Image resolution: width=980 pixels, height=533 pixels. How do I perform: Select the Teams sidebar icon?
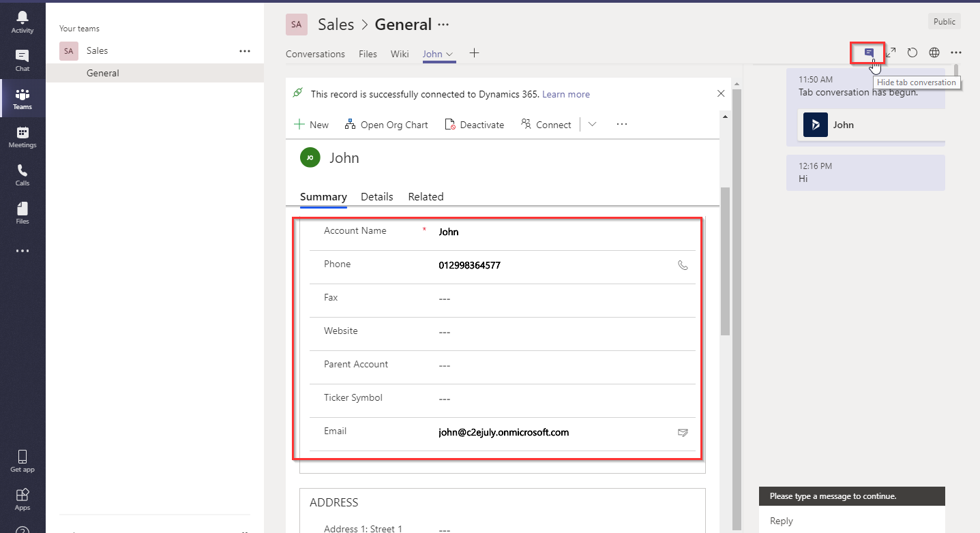[23, 99]
